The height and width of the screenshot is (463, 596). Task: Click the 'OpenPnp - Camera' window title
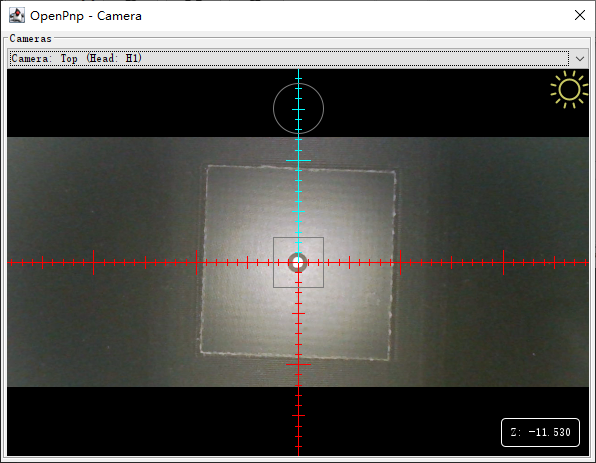pos(86,16)
